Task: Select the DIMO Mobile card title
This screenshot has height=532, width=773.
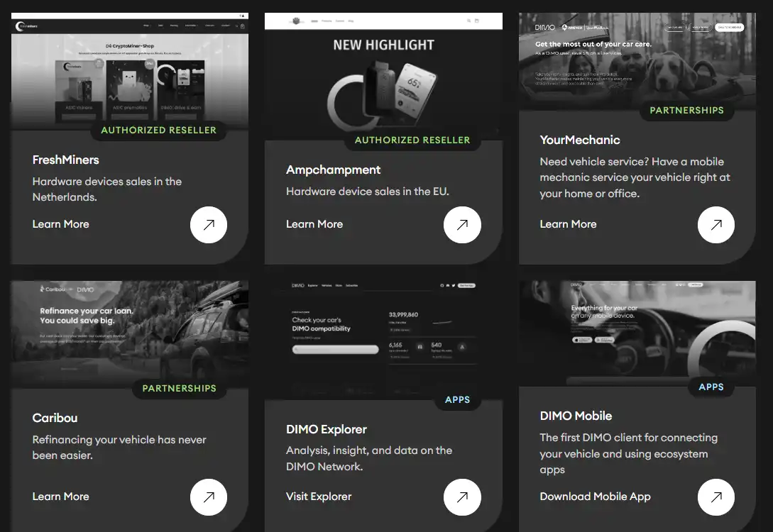Action: [x=576, y=416]
